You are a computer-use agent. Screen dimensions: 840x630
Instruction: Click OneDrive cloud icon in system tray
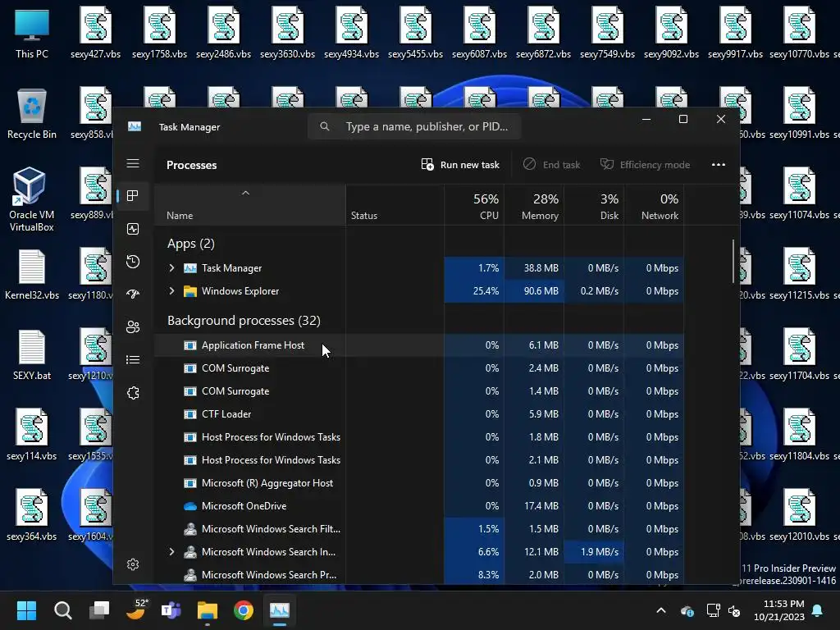pos(687,610)
